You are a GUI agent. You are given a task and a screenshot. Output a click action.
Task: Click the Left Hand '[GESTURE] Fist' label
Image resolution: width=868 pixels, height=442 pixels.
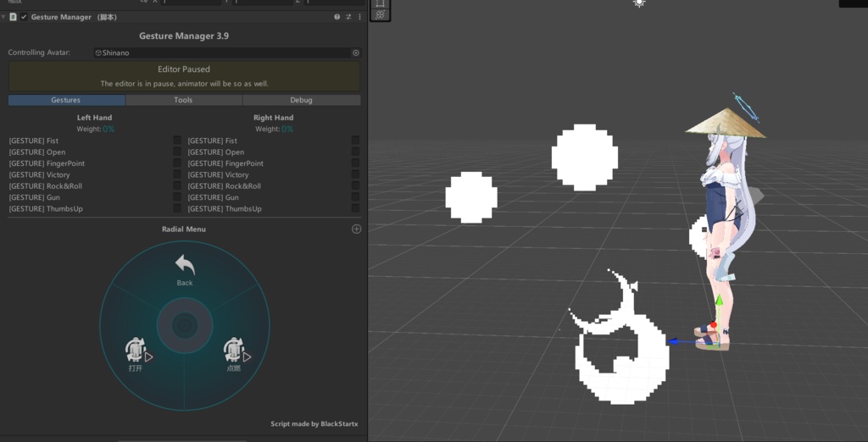(x=34, y=141)
